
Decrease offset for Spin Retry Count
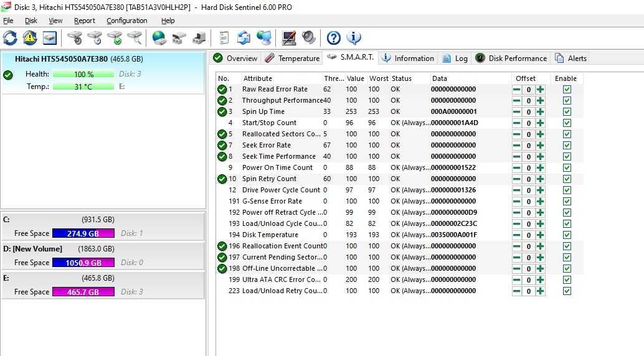517,179
